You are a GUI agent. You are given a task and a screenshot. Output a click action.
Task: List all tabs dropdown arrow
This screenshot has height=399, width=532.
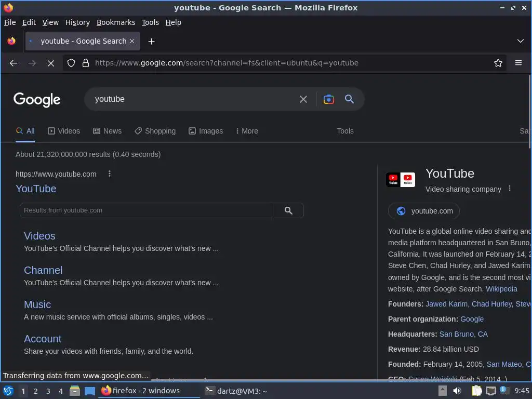(x=520, y=41)
